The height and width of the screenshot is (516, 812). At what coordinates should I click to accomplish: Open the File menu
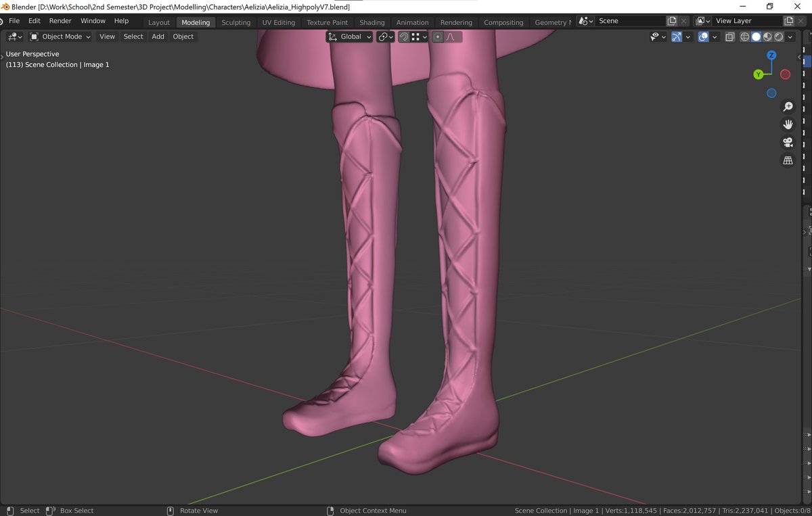14,21
